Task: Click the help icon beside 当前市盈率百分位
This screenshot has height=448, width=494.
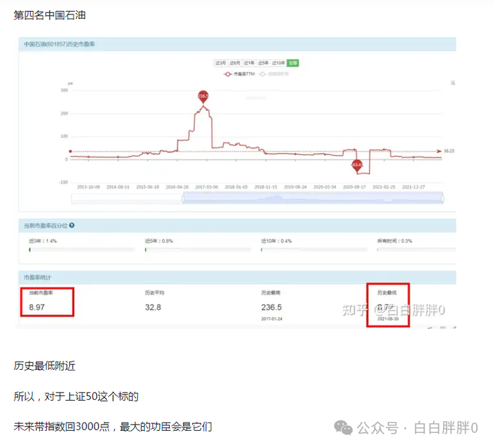Action: [72, 225]
